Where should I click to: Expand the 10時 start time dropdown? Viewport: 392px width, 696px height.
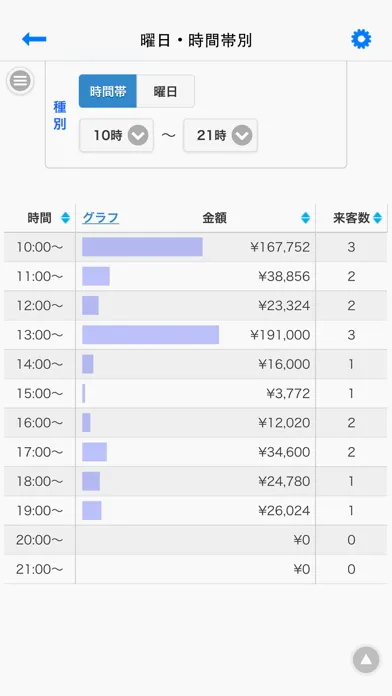click(117, 135)
